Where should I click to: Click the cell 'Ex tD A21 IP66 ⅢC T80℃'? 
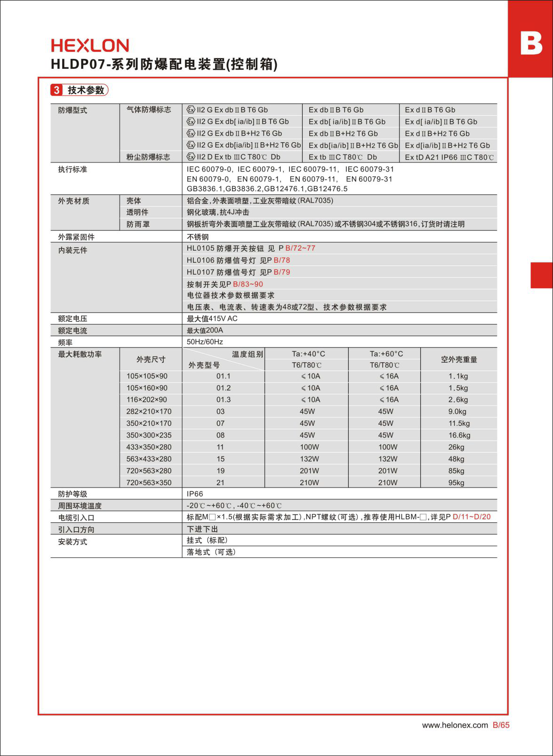coord(449,157)
